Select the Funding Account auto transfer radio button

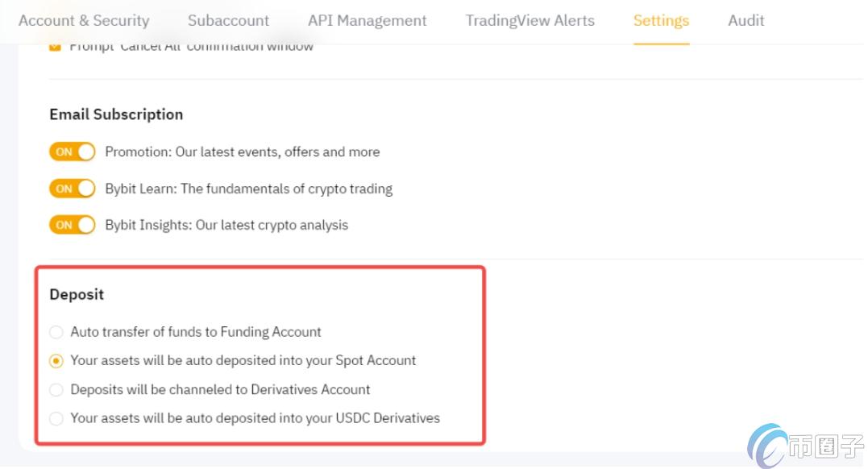[56, 332]
